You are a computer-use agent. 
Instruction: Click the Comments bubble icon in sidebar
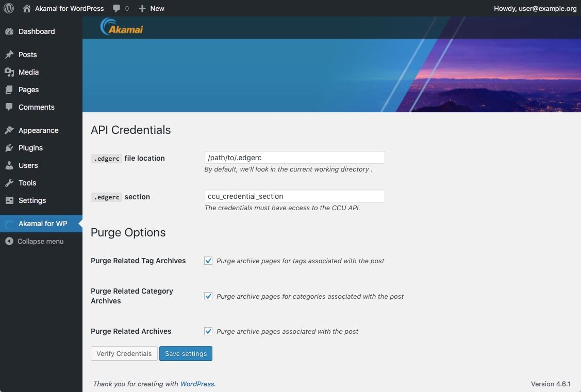[9, 107]
